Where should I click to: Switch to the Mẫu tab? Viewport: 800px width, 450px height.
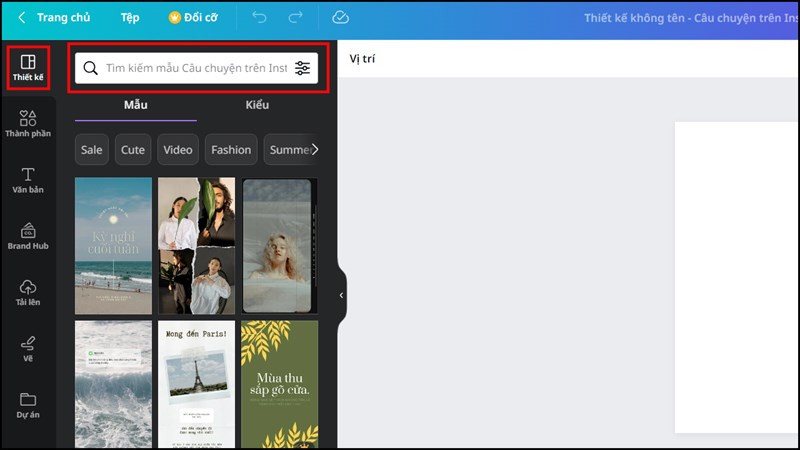point(136,105)
